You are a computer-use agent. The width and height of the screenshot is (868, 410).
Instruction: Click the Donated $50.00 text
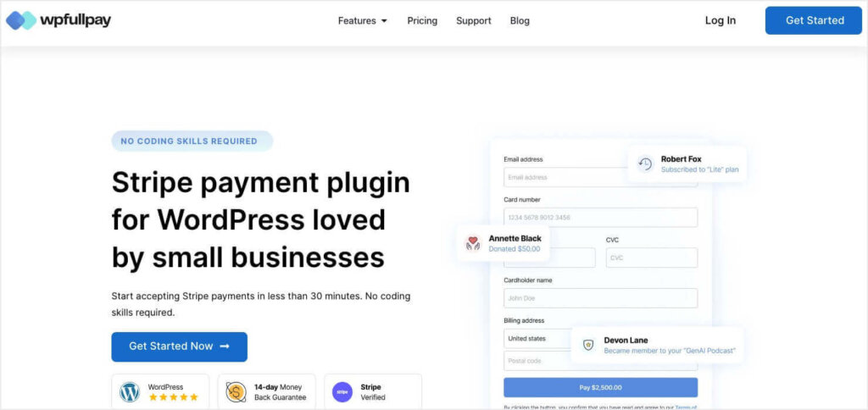point(515,249)
